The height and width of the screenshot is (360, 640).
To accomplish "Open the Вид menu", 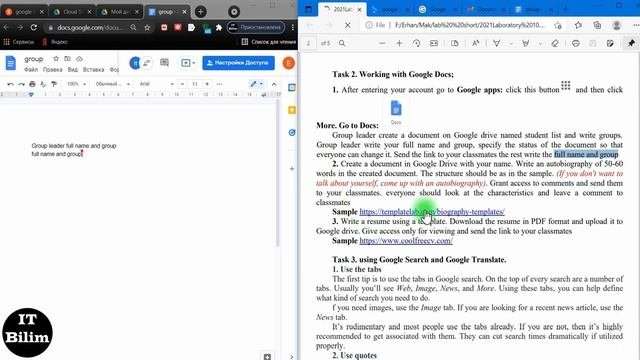I will click(73, 70).
